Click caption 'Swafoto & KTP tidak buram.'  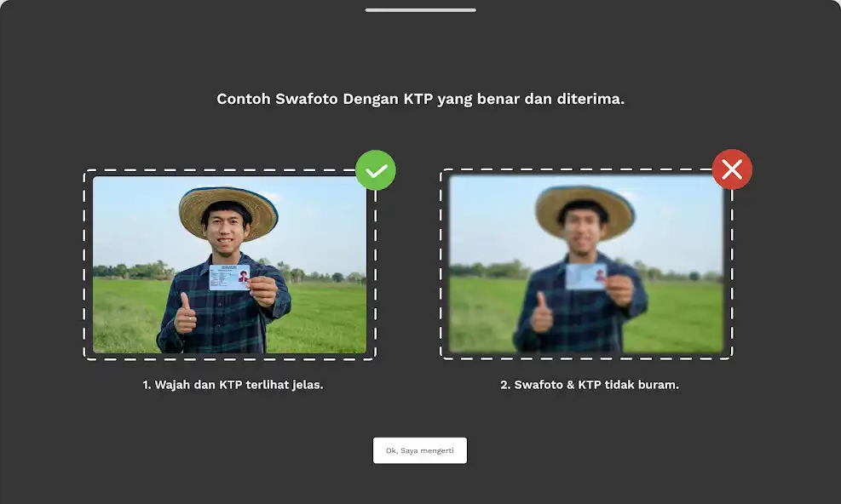596,385
